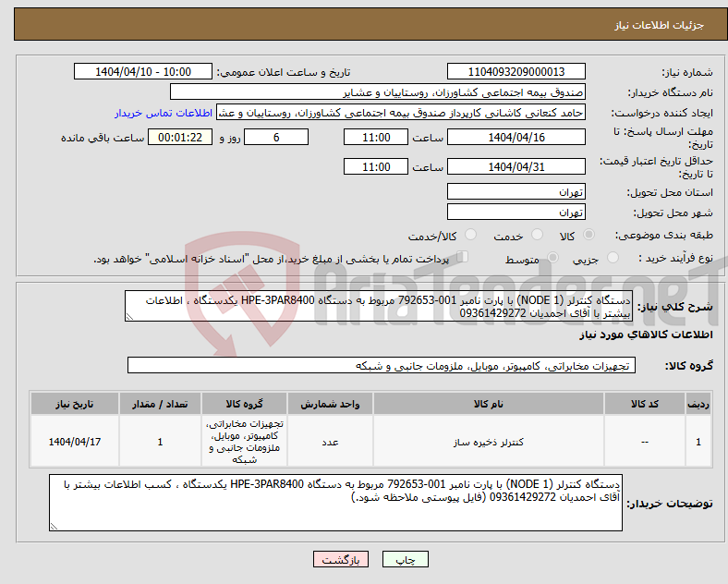
Task: Click the delivery city field تهران
Action: (x=516, y=213)
